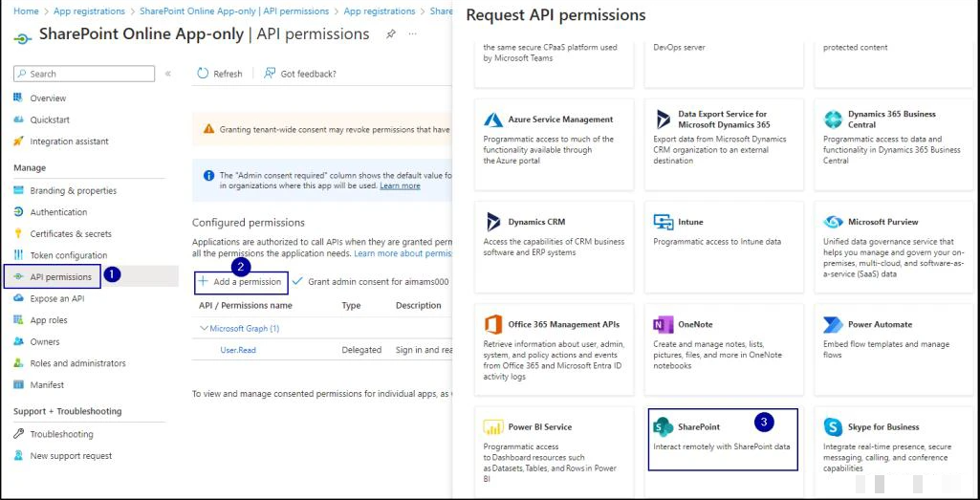Click the Azure Service Management icon
This screenshot has height=500, width=980.
(493, 120)
